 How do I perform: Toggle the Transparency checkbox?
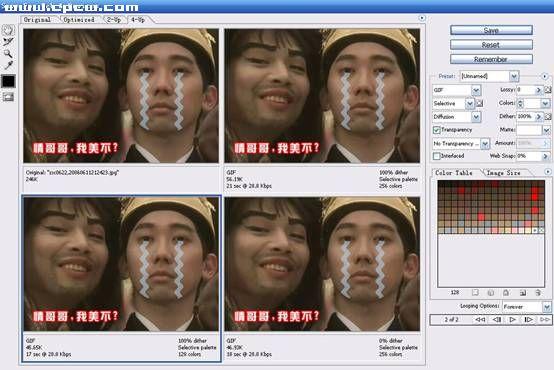tap(437, 130)
